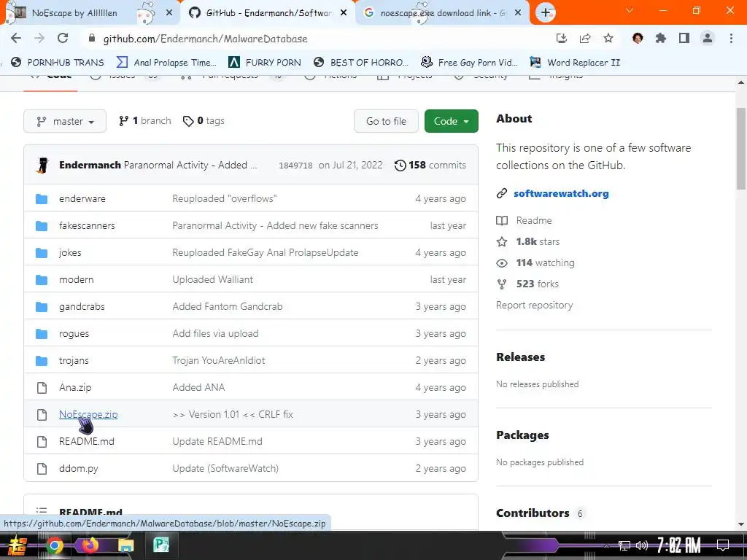Click the install/download page icon in address bar
Screen dimensions: 747x560
(x=562, y=39)
